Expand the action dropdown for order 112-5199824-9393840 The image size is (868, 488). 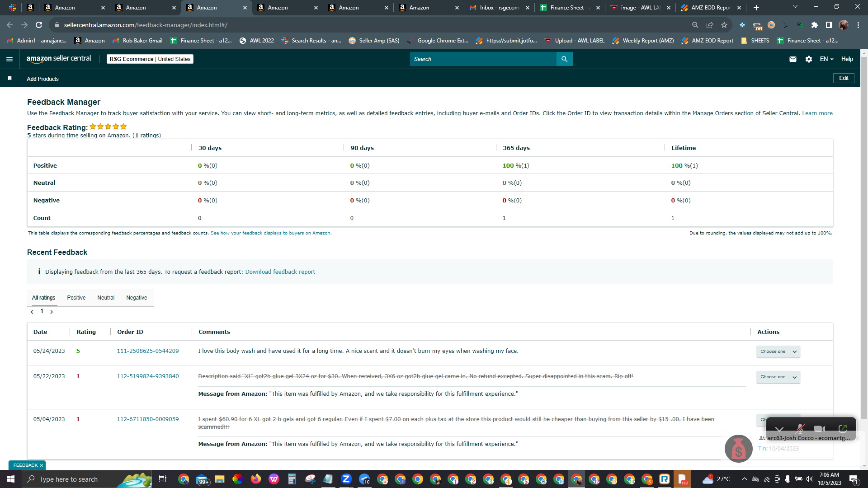(x=795, y=377)
